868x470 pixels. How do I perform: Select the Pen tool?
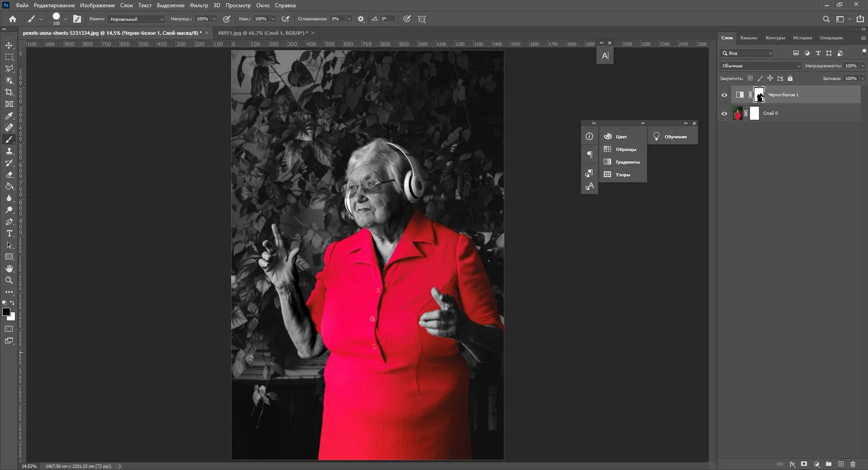coord(9,221)
